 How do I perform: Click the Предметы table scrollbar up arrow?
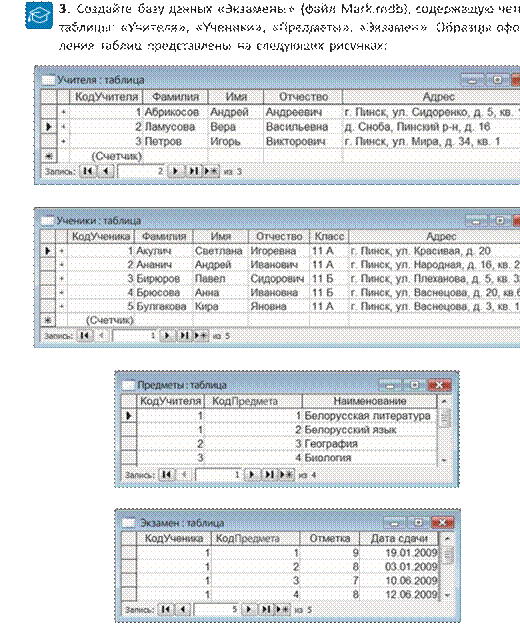coord(444,401)
